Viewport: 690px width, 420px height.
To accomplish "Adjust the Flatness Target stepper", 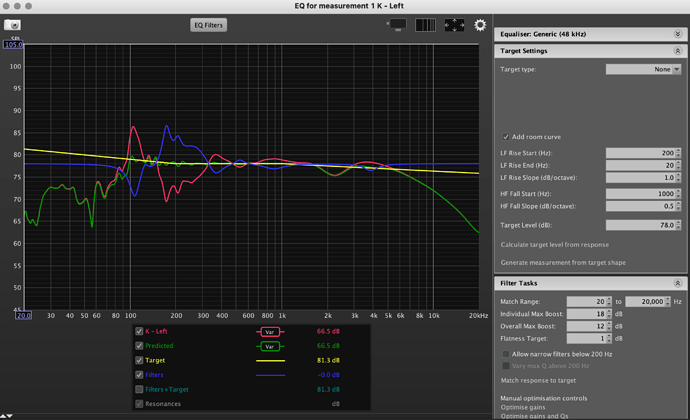I will click(x=609, y=339).
